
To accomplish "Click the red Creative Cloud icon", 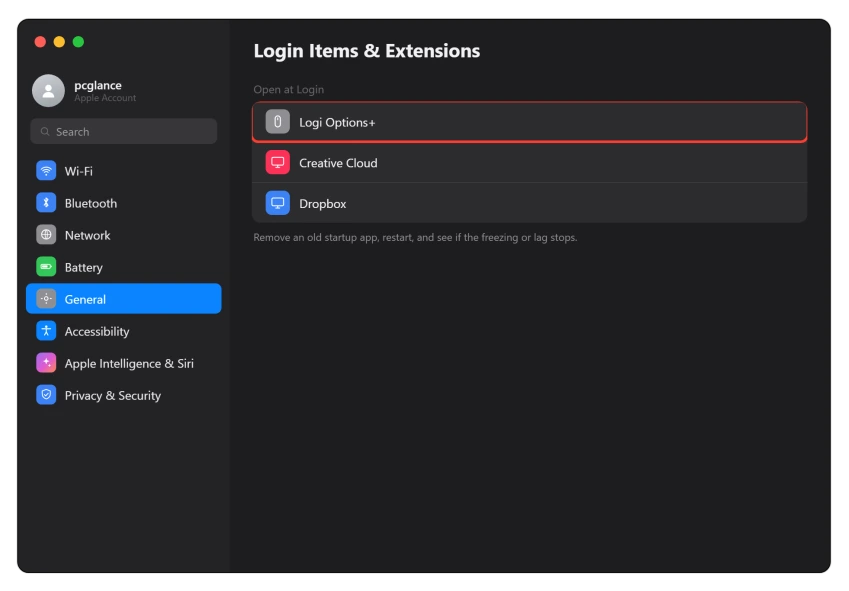I will (277, 162).
